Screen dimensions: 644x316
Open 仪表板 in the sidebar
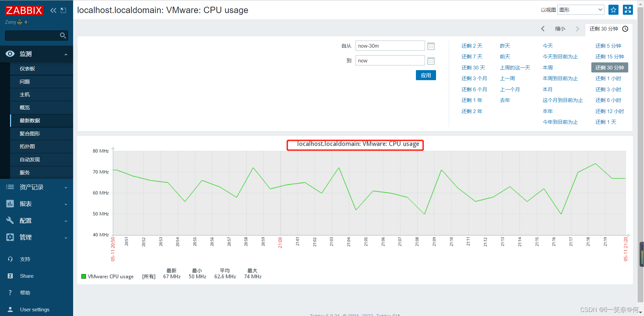coord(42,68)
